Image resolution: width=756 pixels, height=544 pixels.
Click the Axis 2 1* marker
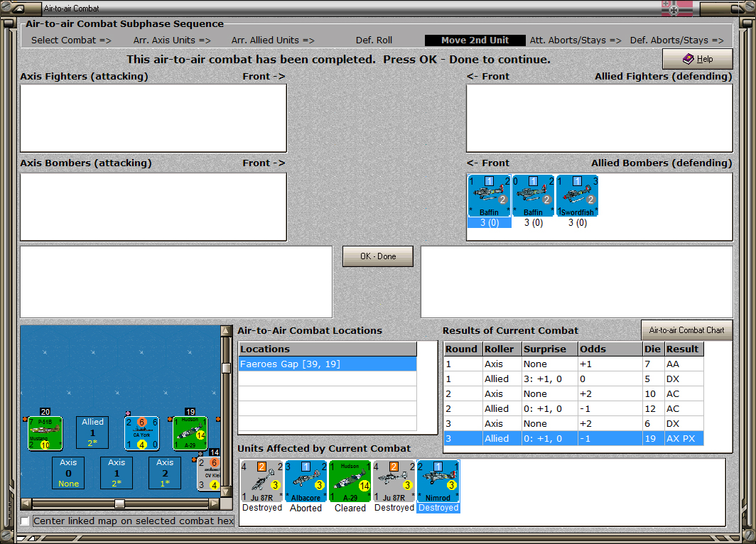165,473
